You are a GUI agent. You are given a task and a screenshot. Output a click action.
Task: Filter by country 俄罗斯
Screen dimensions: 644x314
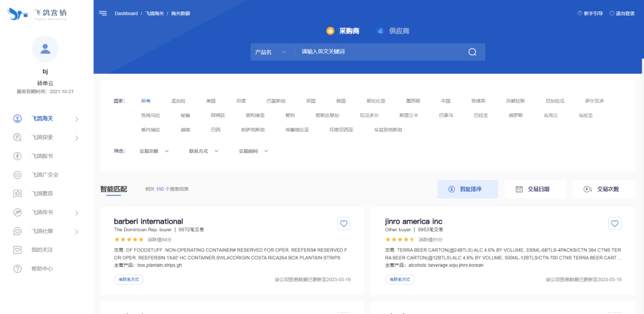coord(516,116)
